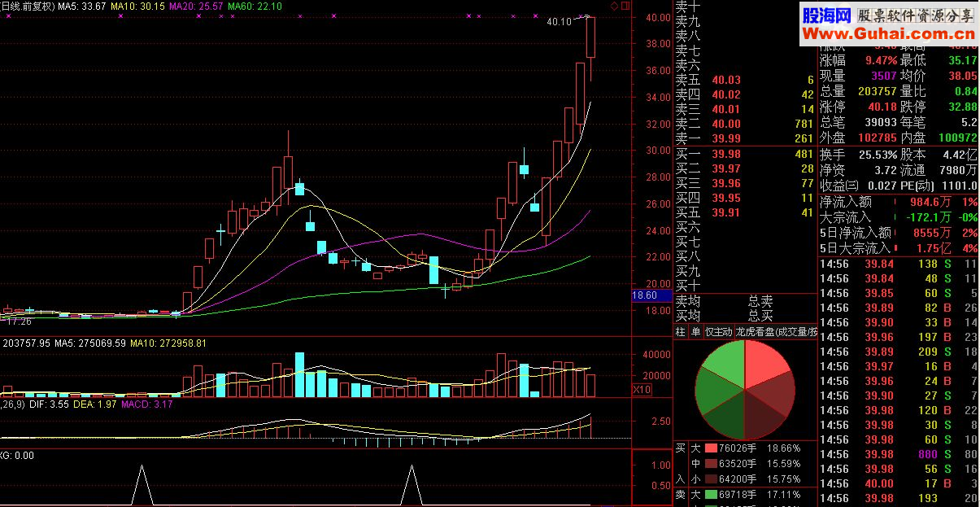Click the large-sell green swatch beside 69718手
The width and height of the screenshot is (980, 507).
(711, 495)
